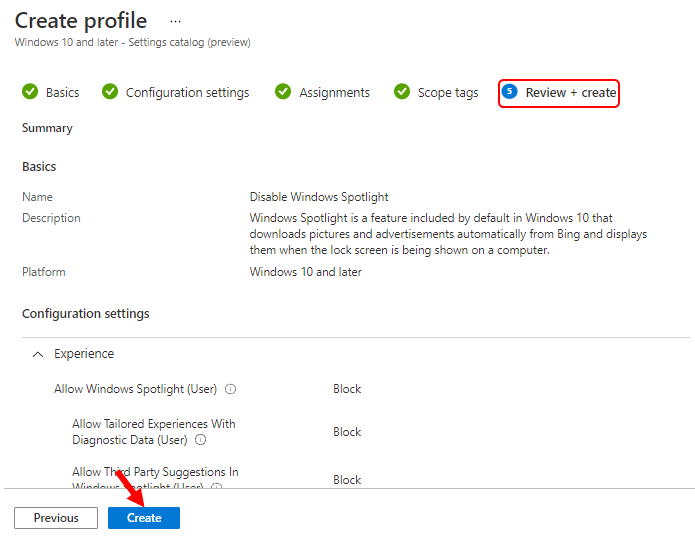Image resolution: width=695 pixels, height=539 pixels.
Task: Click the Windows Spotlight description paragraph
Action: (448, 234)
